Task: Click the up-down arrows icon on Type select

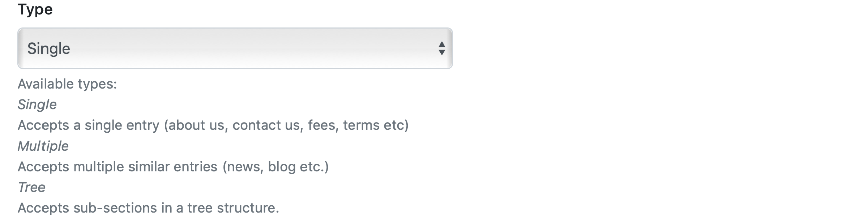Action: [x=441, y=48]
